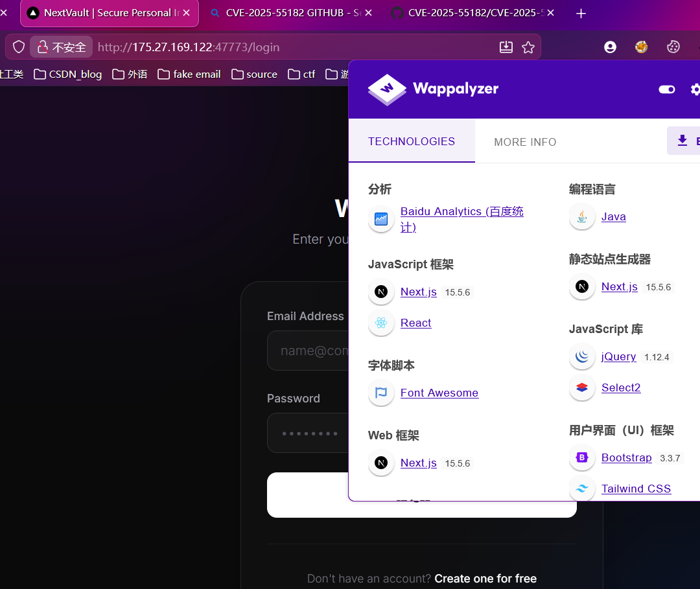Open a new browser tab
The width and height of the screenshot is (700, 589).
point(581,14)
